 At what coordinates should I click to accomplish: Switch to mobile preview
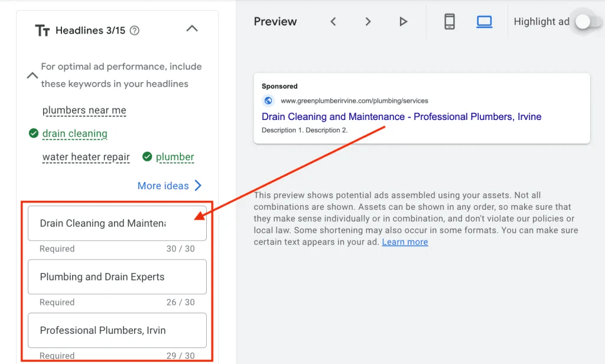(x=450, y=22)
